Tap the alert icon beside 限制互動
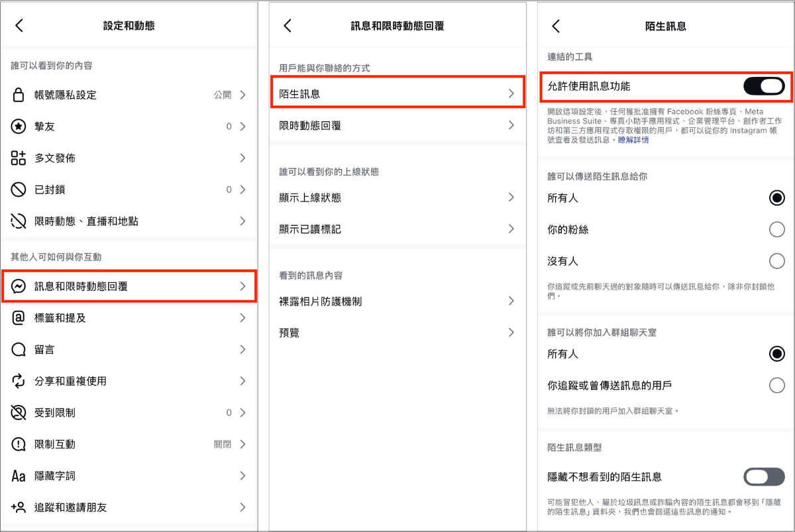The image size is (795, 532). 19,444
